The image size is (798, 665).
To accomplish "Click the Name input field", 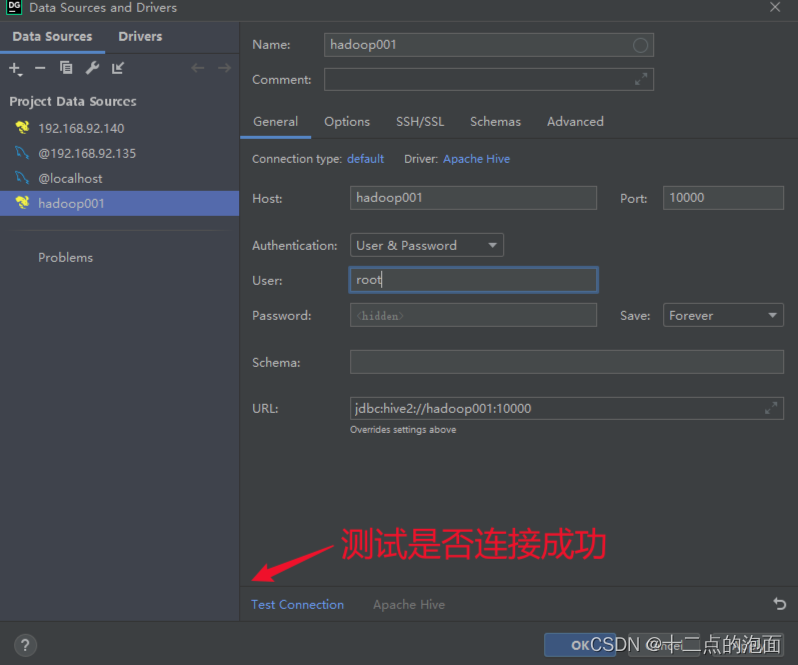I will 489,45.
